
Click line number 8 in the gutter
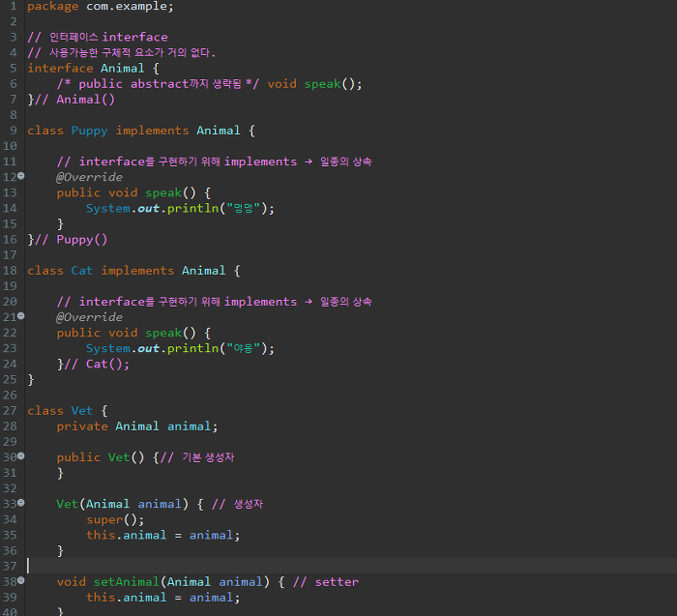coord(14,115)
